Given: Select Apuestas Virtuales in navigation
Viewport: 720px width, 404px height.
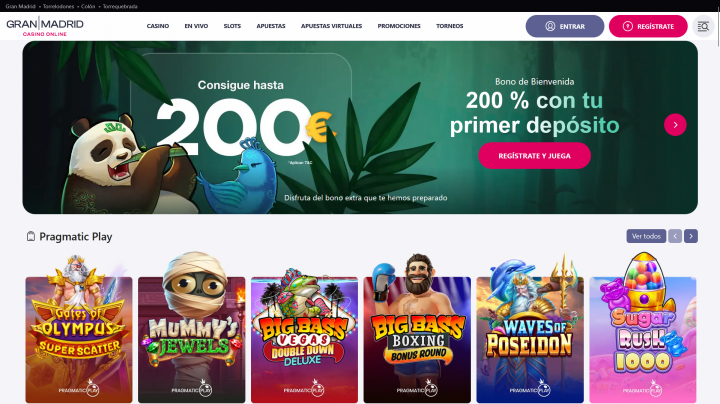Looking at the screenshot, I should (331, 26).
